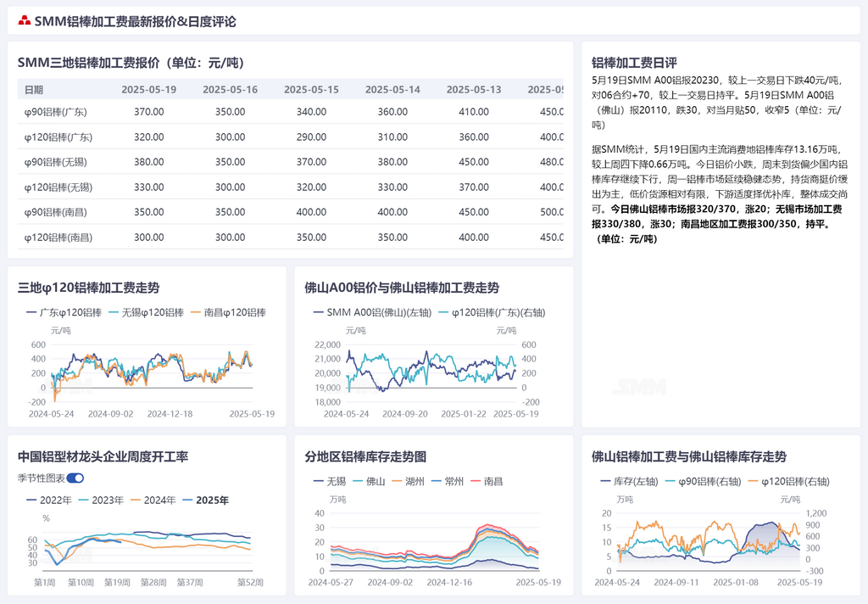Toggle φ90铝棒(右轴) legend series

point(703,482)
